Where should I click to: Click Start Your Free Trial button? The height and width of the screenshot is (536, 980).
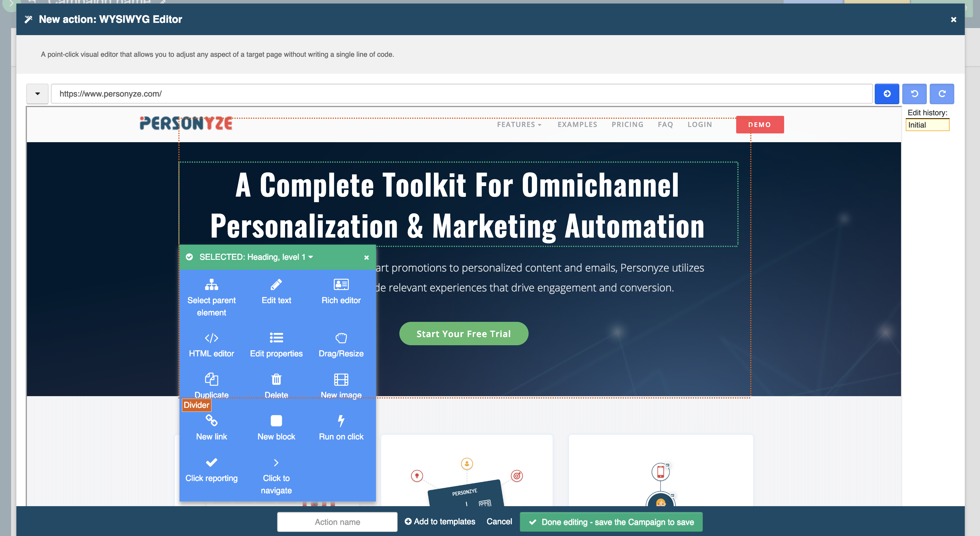[x=463, y=334]
